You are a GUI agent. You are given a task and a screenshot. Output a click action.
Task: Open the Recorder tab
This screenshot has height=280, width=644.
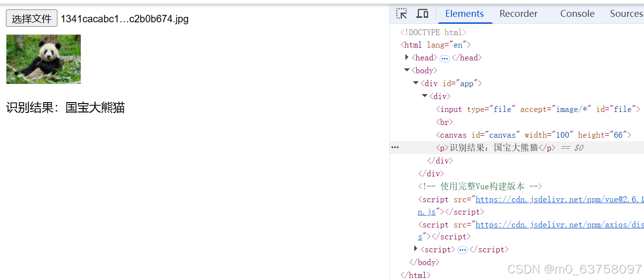point(518,14)
